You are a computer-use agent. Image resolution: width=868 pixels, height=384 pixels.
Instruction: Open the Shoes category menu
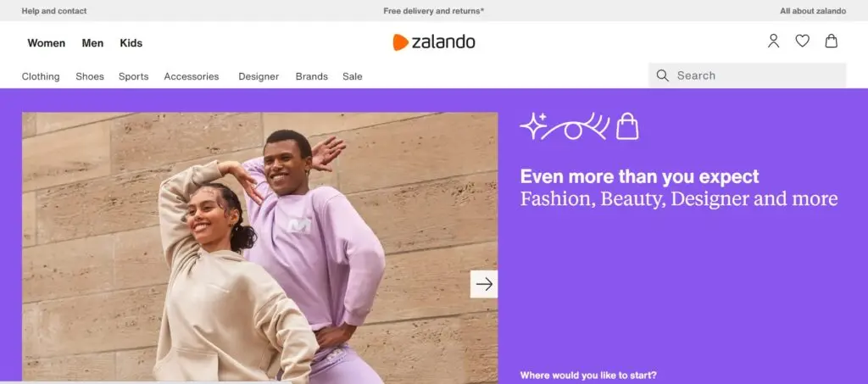90,76
